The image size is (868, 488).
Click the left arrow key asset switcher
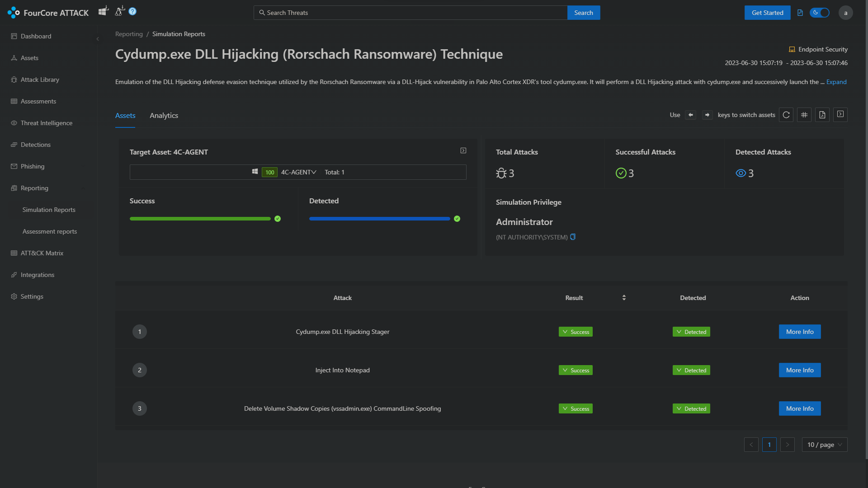(x=690, y=115)
